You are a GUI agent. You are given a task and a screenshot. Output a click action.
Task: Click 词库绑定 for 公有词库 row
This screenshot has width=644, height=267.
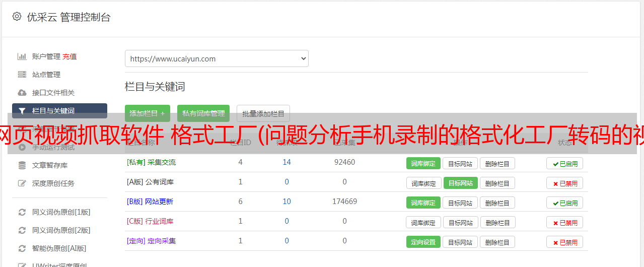[x=423, y=183]
